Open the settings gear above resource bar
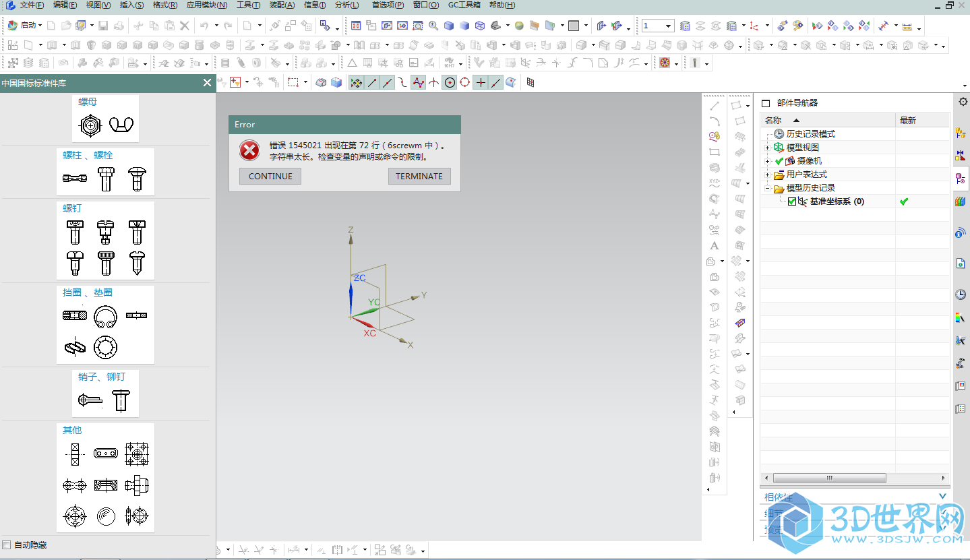Screen dimensions: 970x560 963,102
